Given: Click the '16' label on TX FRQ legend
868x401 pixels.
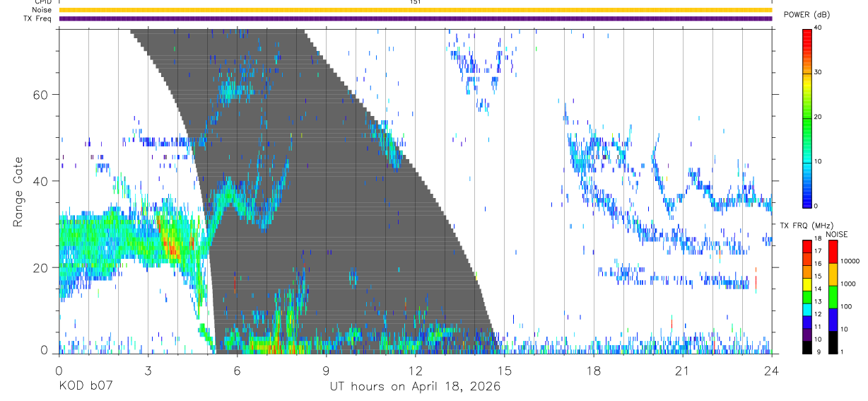Looking at the screenshot, I should 819,263.
